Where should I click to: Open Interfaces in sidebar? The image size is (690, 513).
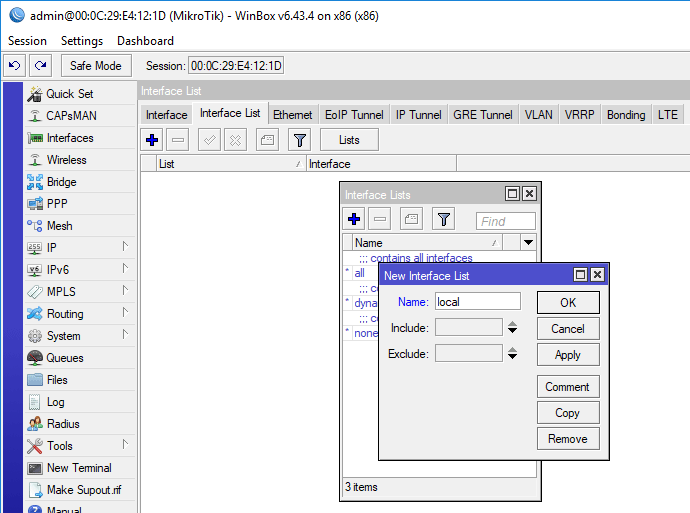[80, 138]
